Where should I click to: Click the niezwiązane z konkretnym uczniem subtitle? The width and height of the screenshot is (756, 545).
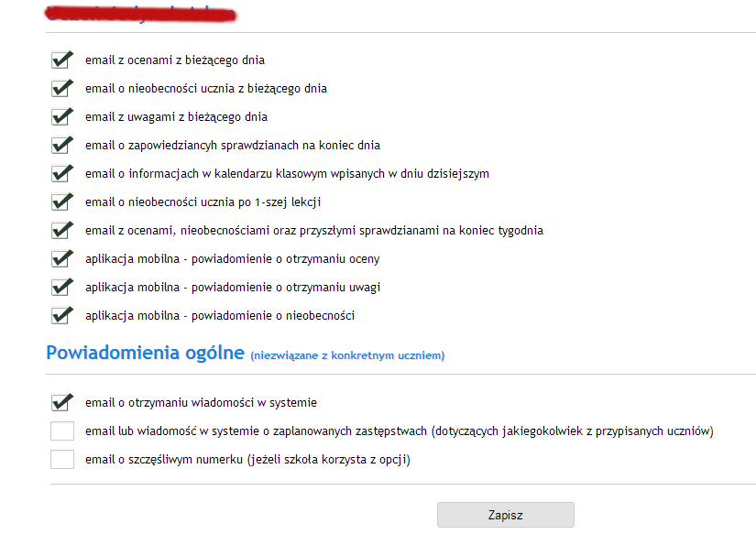tap(347, 355)
